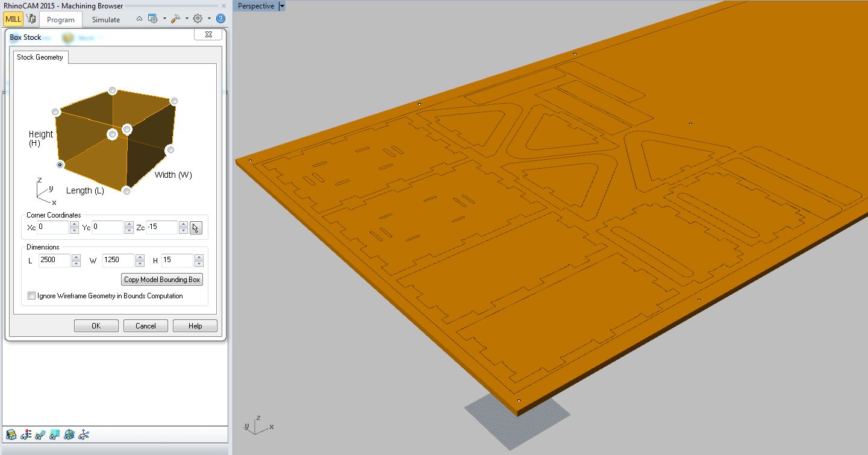Increase the H dimension with up spinner
The width and height of the screenshot is (868, 455).
(199, 257)
